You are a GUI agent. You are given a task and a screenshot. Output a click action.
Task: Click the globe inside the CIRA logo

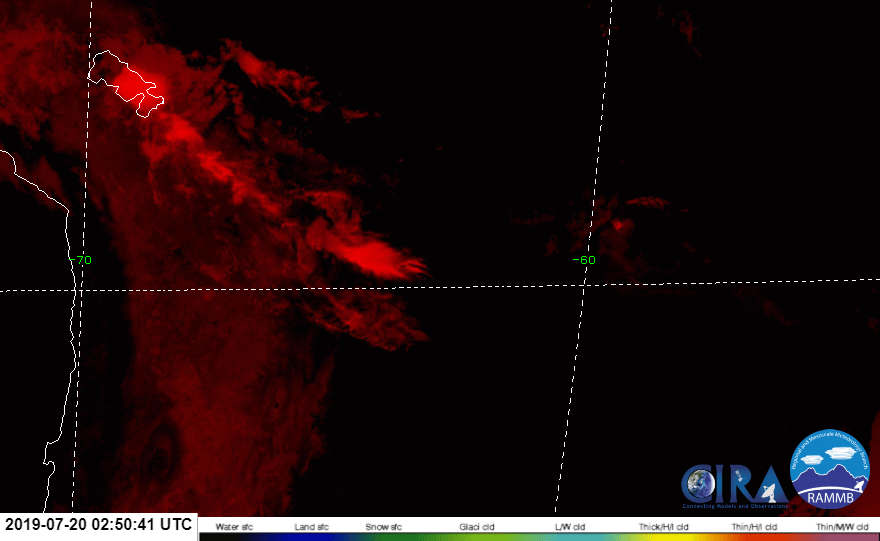698,485
